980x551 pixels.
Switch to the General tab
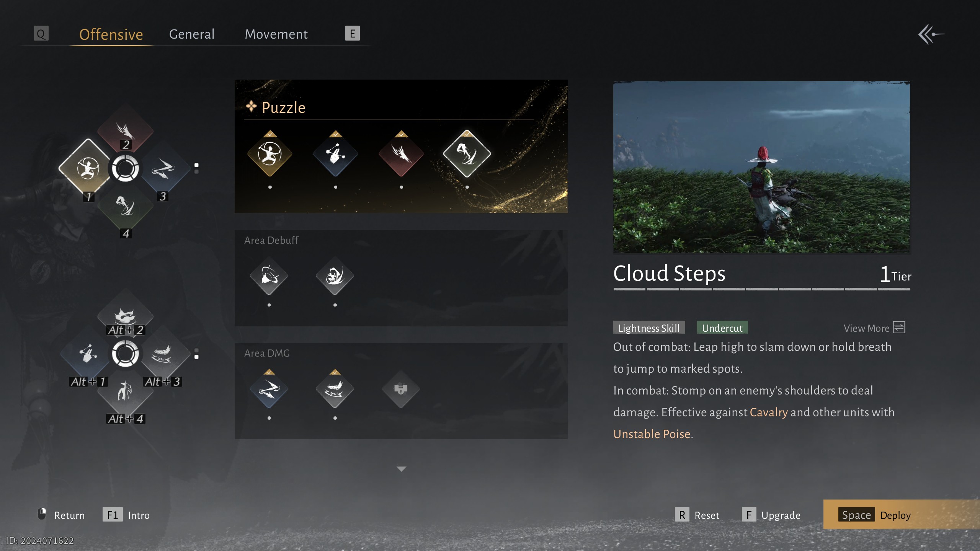(192, 34)
